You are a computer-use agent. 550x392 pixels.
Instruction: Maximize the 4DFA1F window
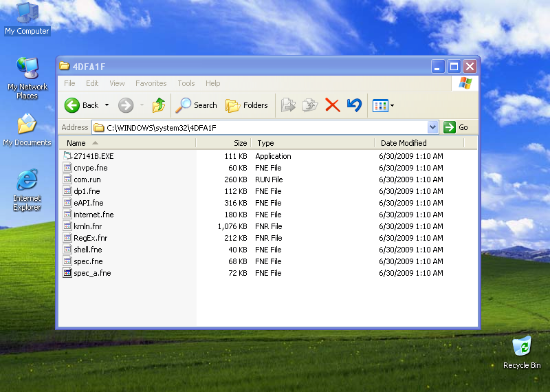pyautogui.click(x=454, y=66)
